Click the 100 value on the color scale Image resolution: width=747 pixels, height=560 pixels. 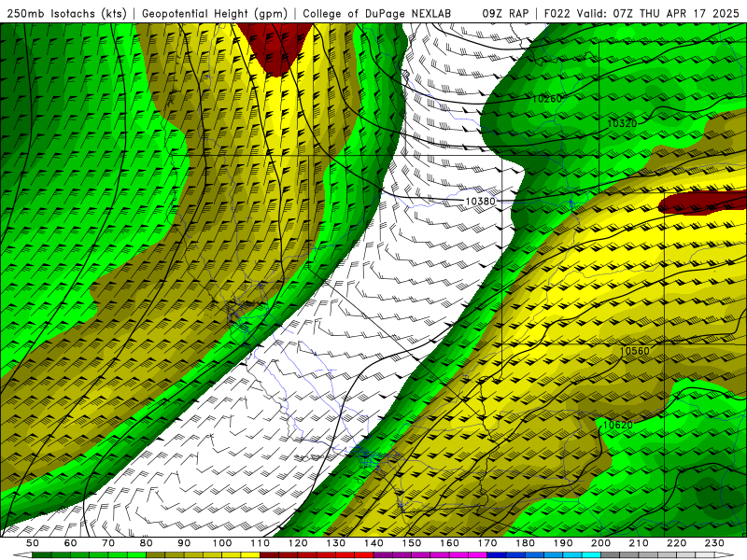222,543
